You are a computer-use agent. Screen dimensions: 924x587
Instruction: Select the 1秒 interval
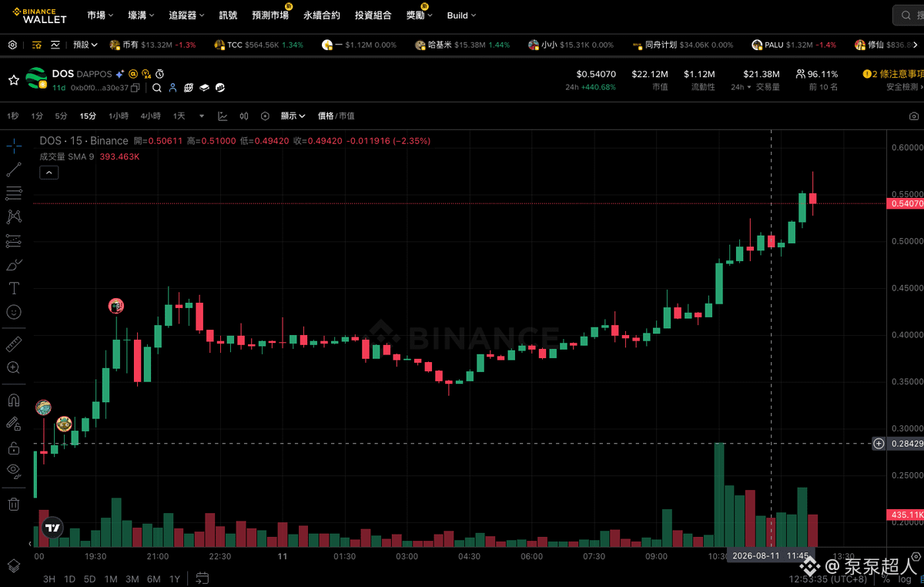(x=12, y=116)
